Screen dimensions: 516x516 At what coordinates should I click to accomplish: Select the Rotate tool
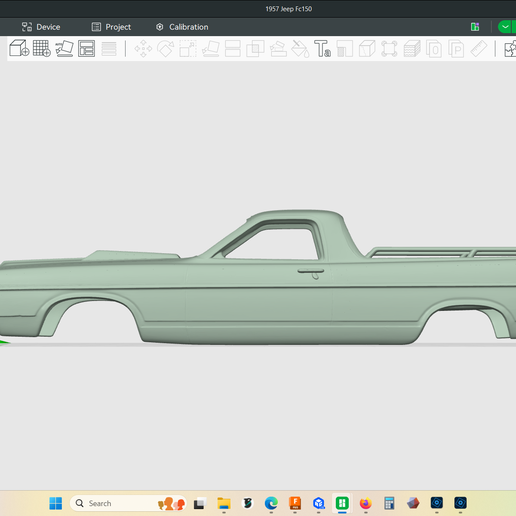pyautogui.click(x=166, y=49)
